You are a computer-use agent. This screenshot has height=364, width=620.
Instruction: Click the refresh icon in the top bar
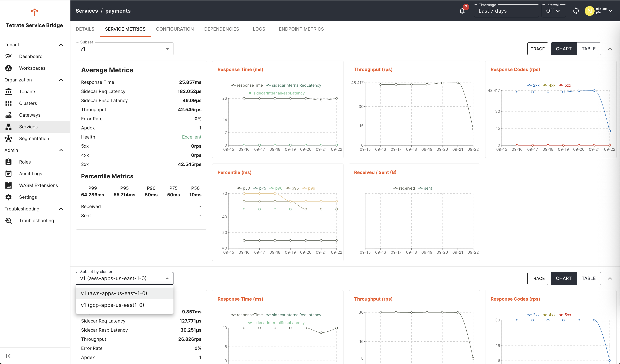pos(576,11)
